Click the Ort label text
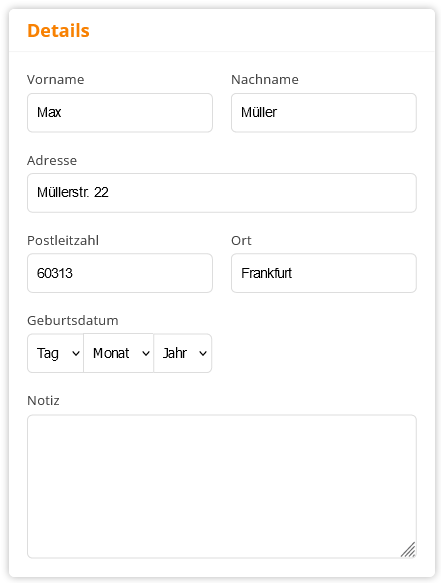441x583 pixels. (x=241, y=241)
